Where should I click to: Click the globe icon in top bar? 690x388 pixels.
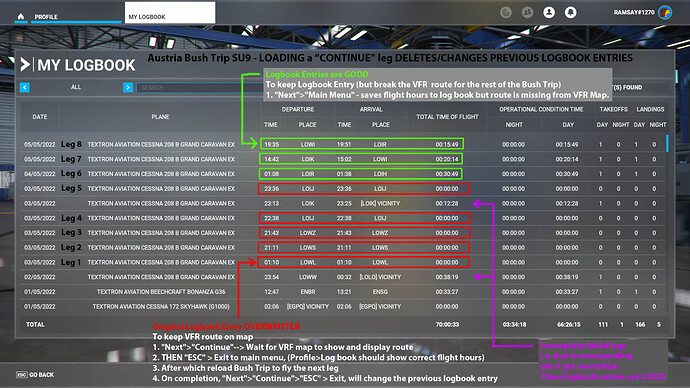tap(506, 12)
